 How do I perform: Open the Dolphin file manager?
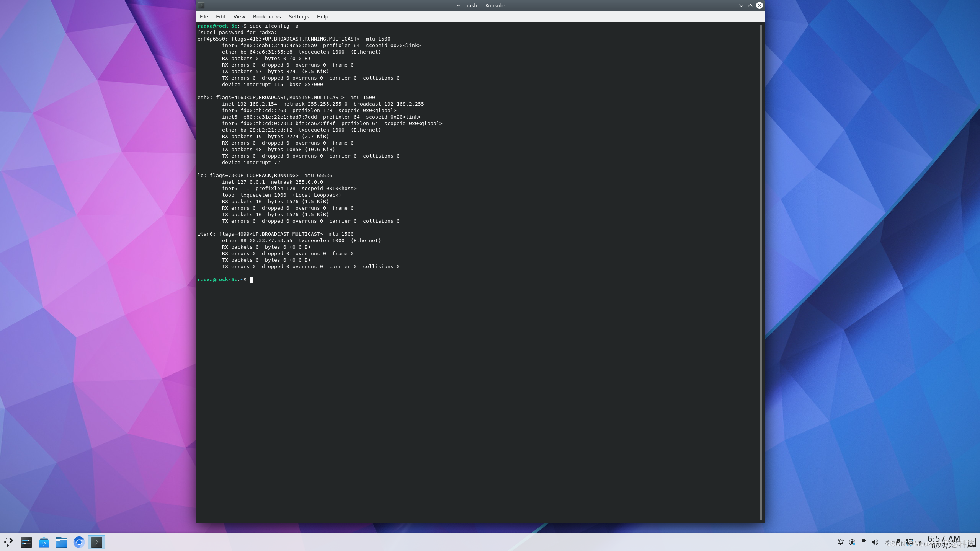(62, 542)
